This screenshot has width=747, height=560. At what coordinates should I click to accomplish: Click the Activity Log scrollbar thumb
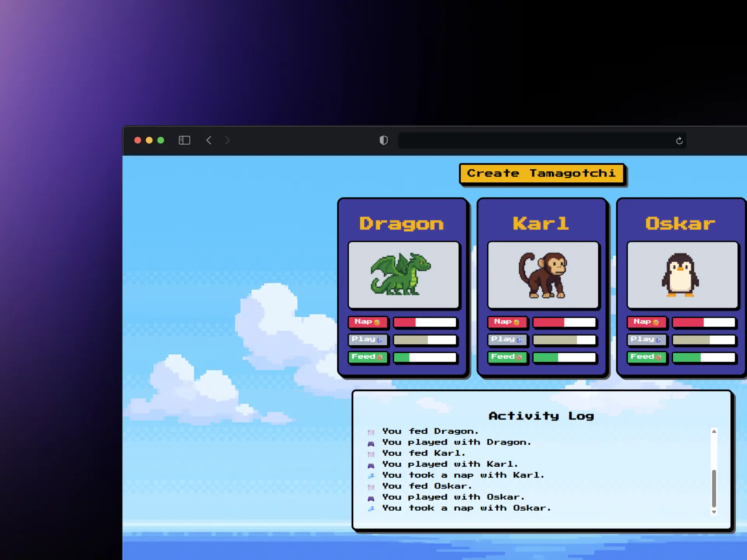714,488
